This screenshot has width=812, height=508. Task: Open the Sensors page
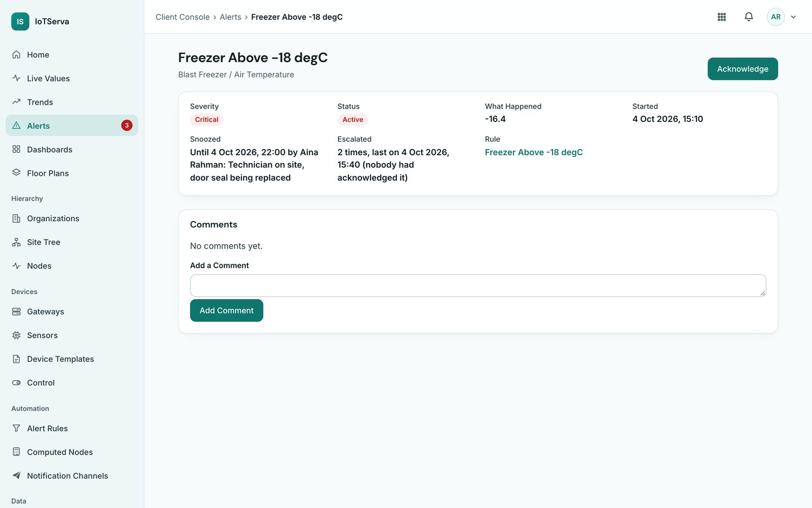(x=72, y=335)
